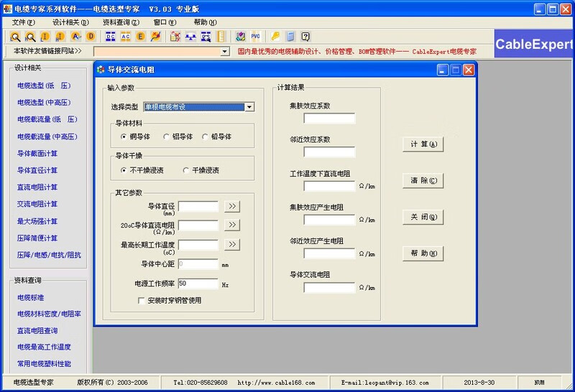Click the >> button beside 导体直径 field
This screenshot has width=575, height=392.
(x=231, y=207)
